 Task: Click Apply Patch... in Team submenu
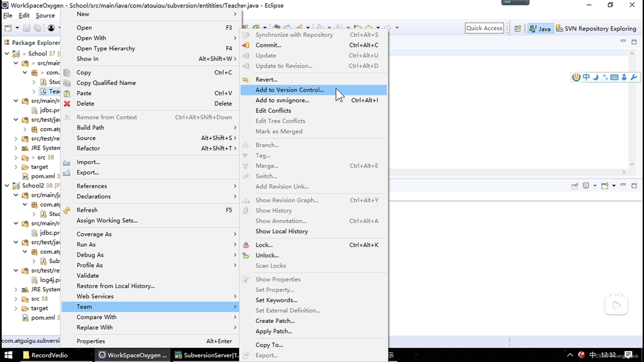(313, 331)
